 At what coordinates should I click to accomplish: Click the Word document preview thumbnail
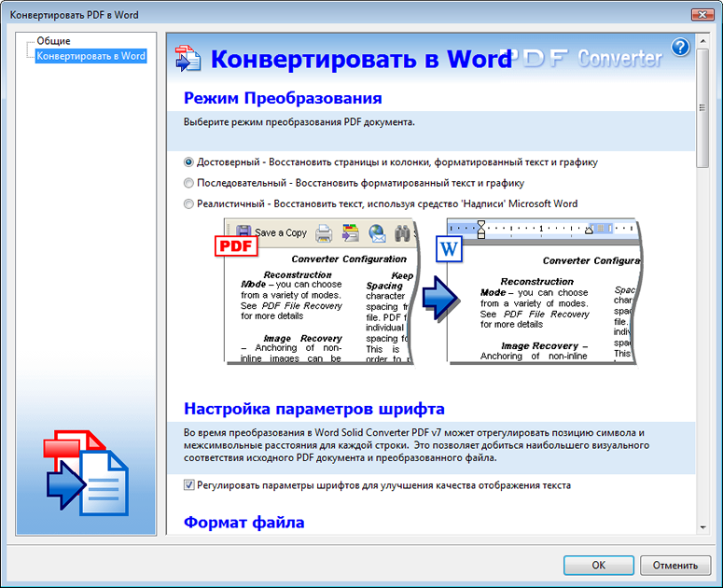pos(539,291)
